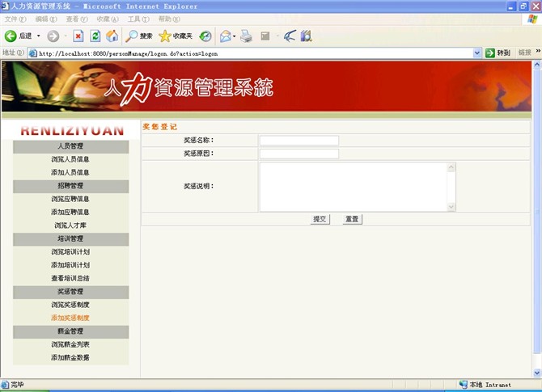The height and width of the screenshot is (392, 542).
Task: Open the 收藏 menu
Action: (x=108, y=19)
